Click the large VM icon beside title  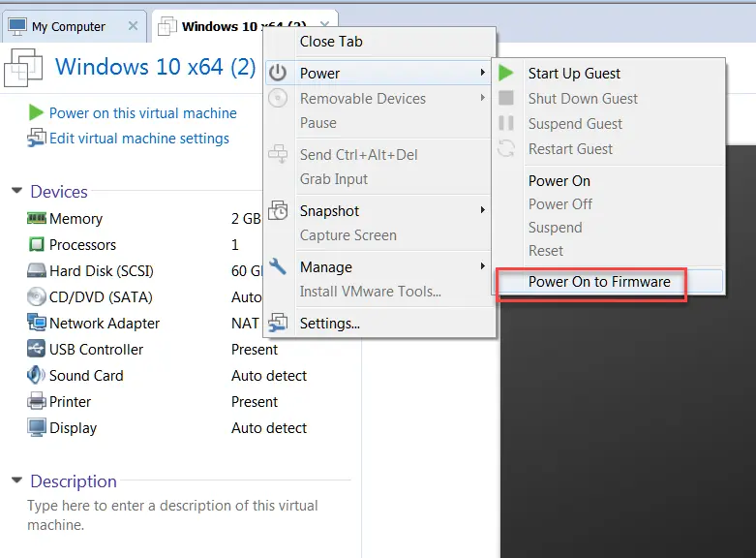pyautogui.click(x=23, y=68)
